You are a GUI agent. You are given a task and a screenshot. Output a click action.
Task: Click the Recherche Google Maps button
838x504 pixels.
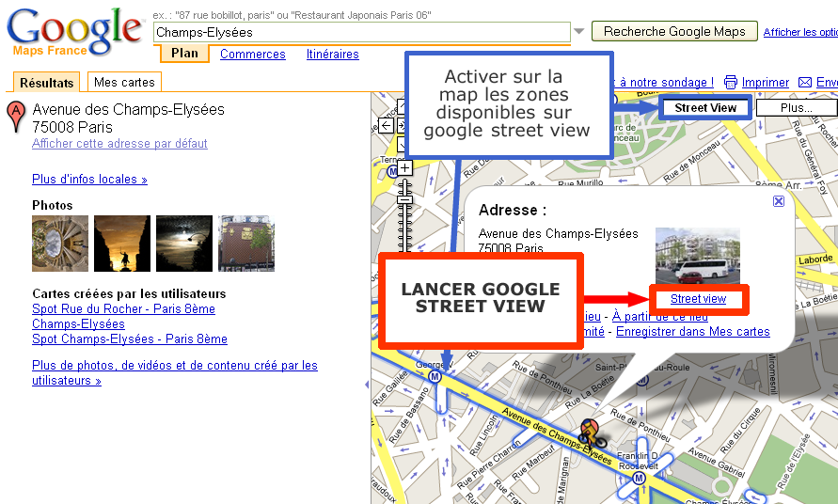coord(674,32)
